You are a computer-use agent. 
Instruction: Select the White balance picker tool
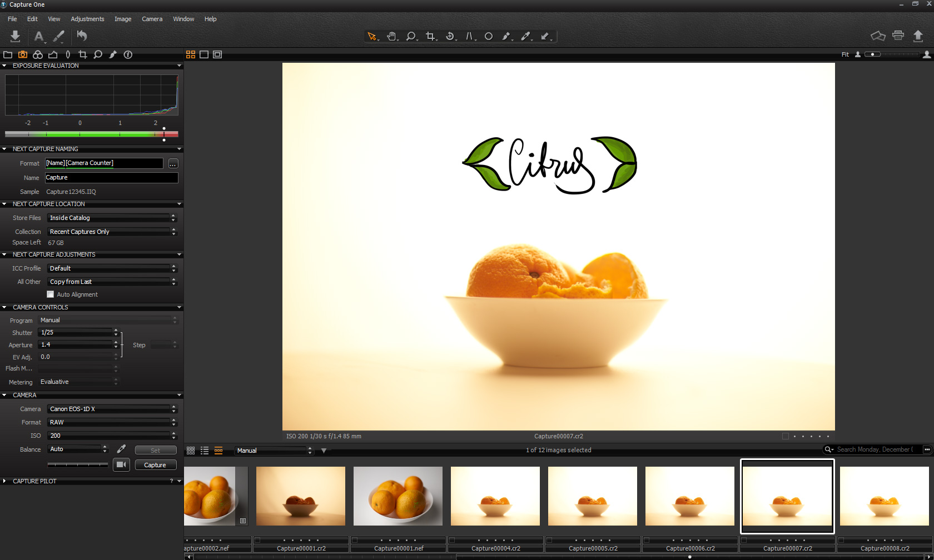click(525, 36)
